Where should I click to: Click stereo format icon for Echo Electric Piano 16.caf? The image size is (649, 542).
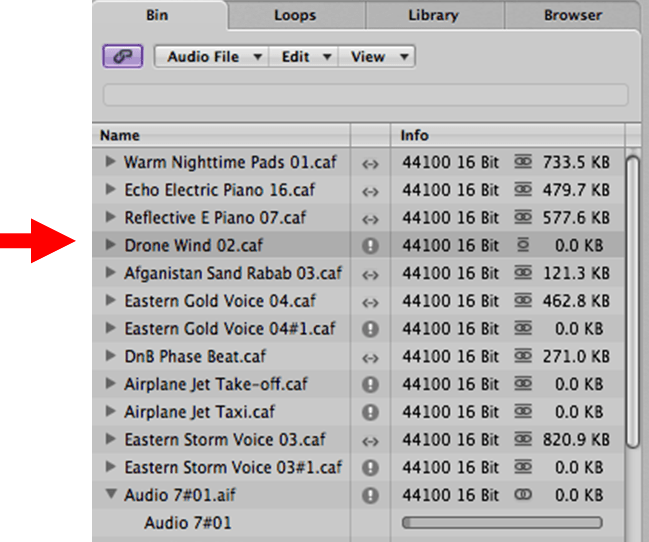click(x=523, y=190)
